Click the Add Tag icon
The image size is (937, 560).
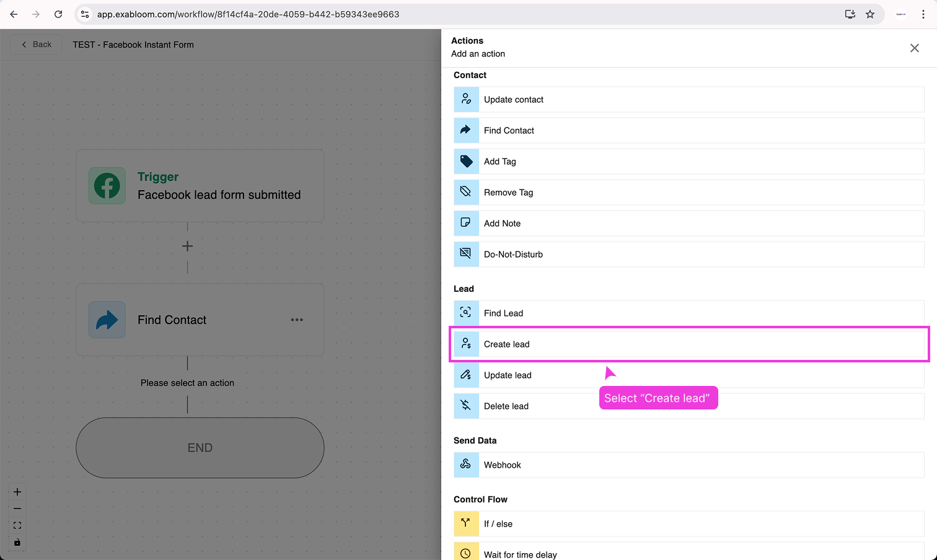[x=466, y=161]
